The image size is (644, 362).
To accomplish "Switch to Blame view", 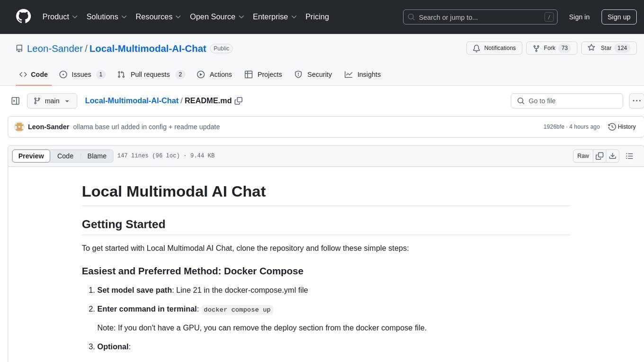I will 97,156.
